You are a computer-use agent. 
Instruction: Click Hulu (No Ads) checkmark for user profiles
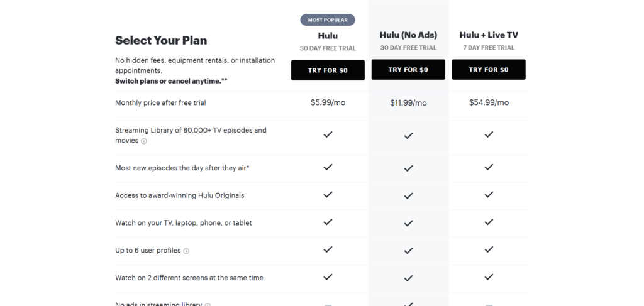pyautogui.click(x=408, y=250)
